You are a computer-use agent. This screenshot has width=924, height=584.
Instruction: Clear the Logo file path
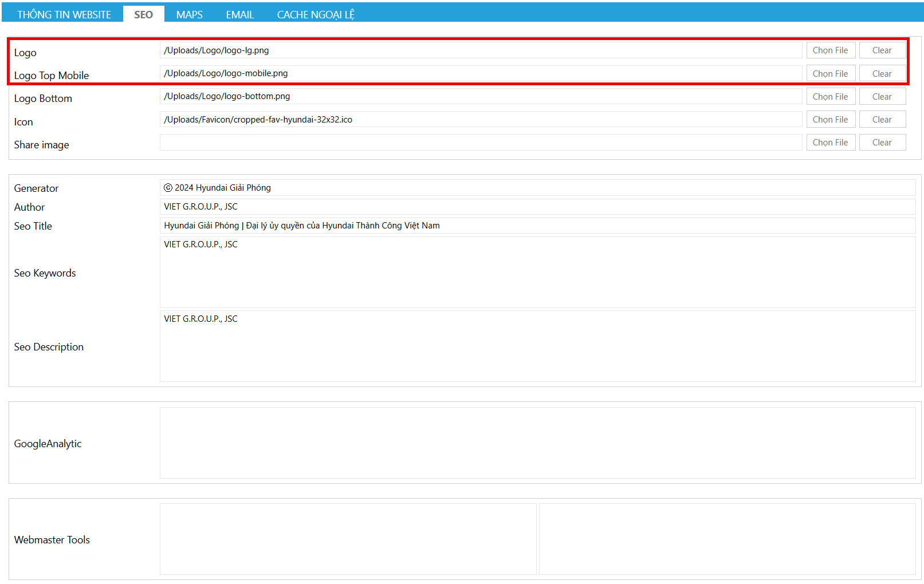click(882, 50)
